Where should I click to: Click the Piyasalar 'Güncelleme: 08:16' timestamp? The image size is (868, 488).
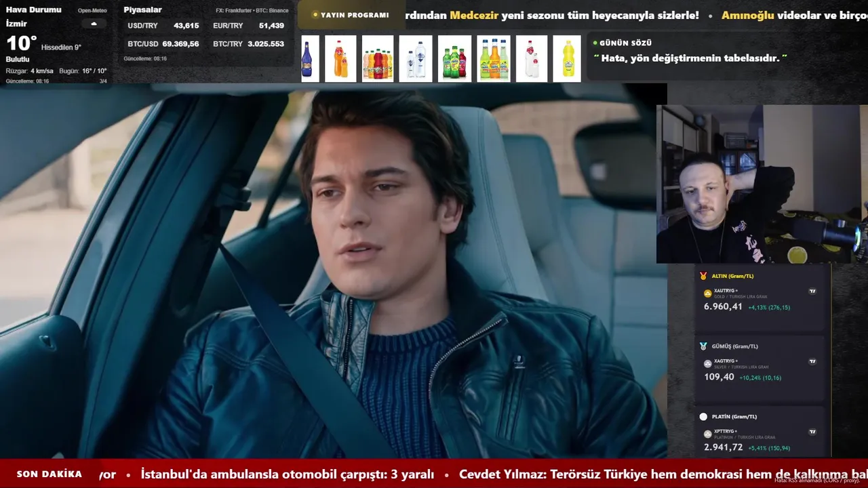[145, 59]
